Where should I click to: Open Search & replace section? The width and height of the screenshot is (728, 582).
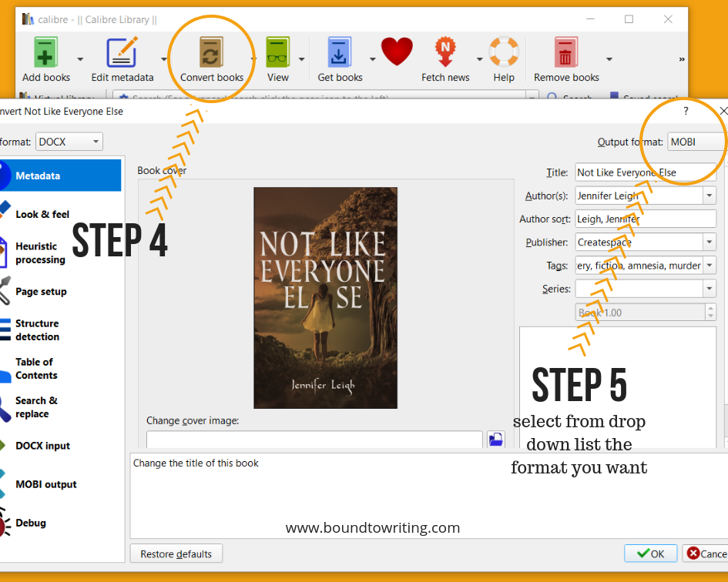pyautogui.click(x=60, y=407)
